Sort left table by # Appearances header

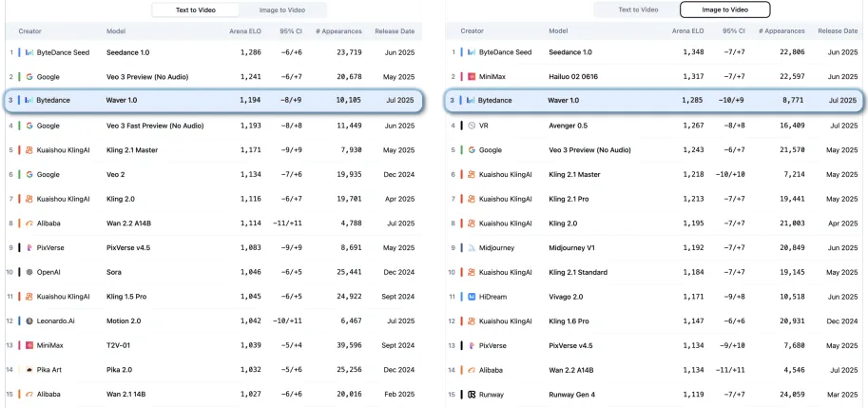pyautogui.click(x=338, y=31)
